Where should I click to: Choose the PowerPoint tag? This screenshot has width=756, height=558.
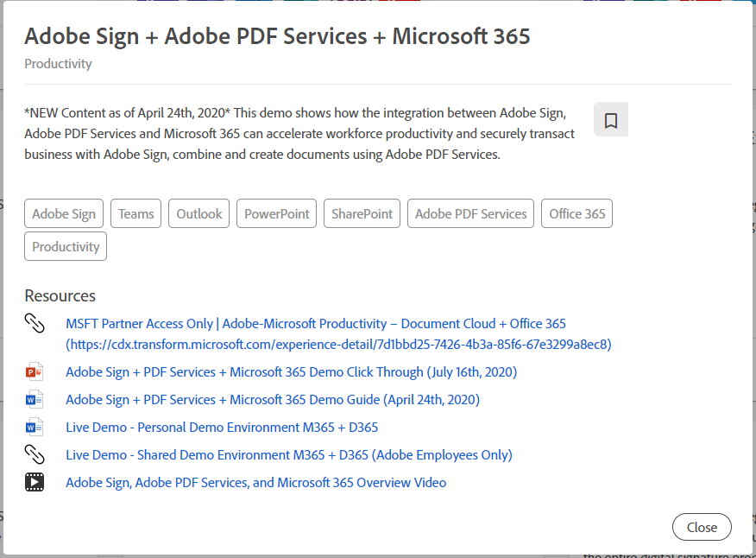click(277, 213)
